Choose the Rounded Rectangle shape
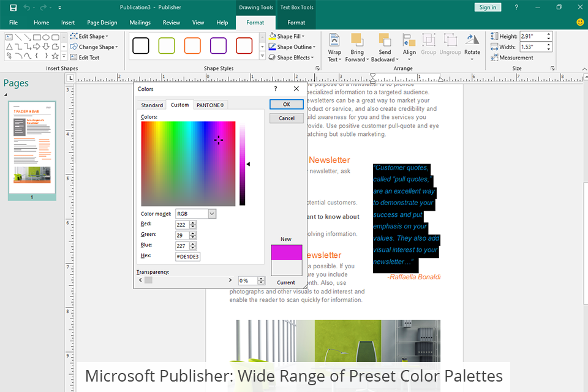This screenshot has width=588, height=392. pyautogui.click(x=55, y=37)
